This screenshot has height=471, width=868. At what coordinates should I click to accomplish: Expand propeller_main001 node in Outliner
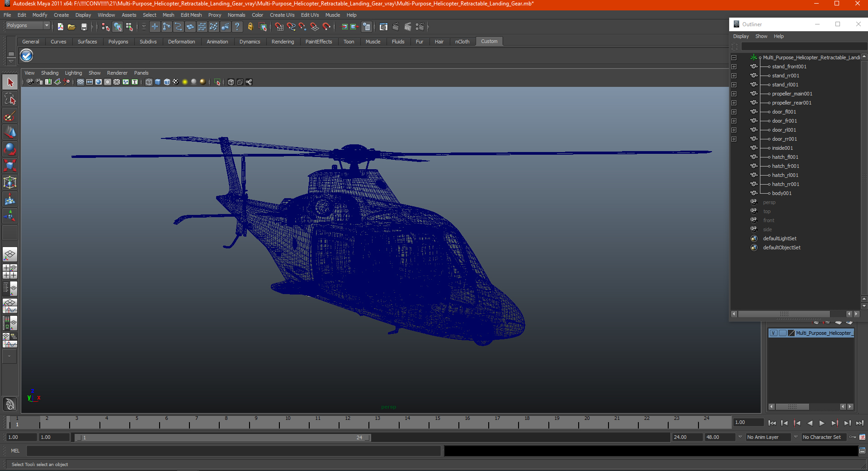click(x=734, y=94)
